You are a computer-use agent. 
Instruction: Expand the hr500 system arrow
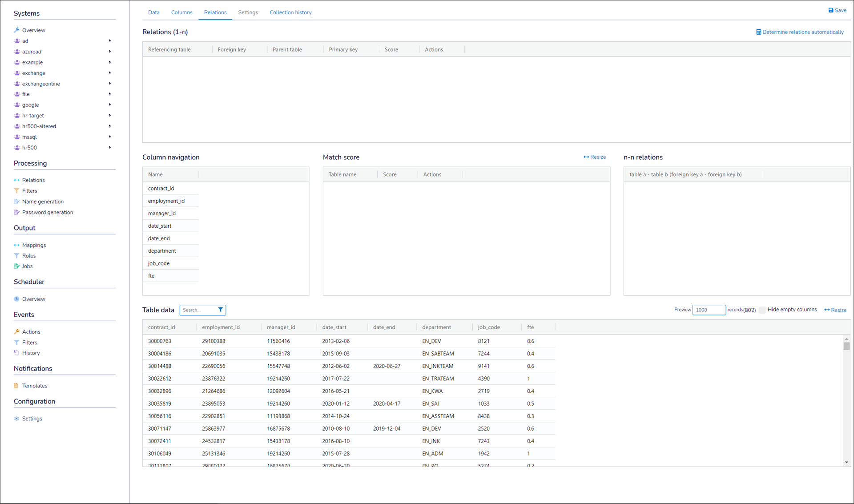pyautogui.click(x=110, y=148)
